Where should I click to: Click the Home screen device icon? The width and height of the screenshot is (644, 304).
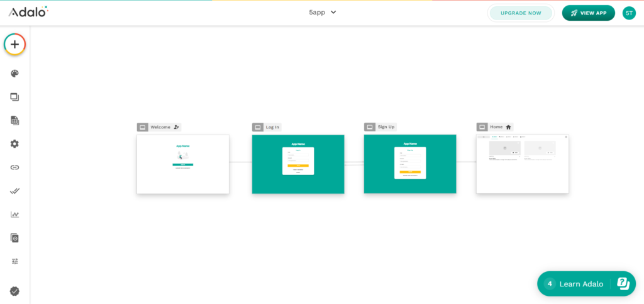(x=482, y=127)
